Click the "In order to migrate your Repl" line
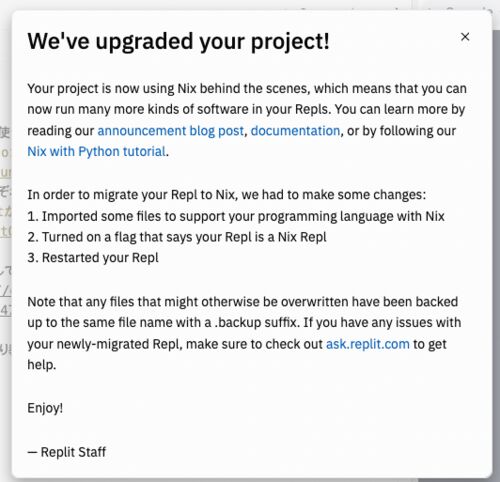Screen dimensions: 500x482 pyautogui.click(x=227, y=195)
